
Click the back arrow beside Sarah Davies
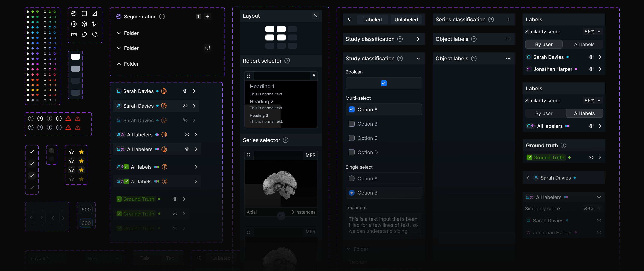[528, 178]
